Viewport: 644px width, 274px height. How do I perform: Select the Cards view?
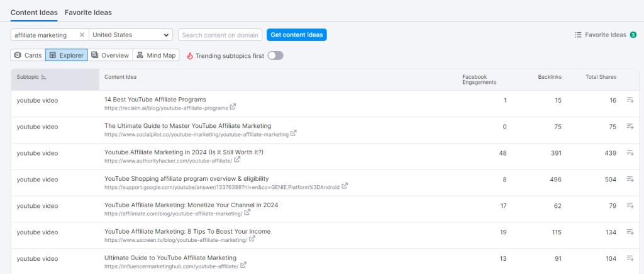(28, 55)
